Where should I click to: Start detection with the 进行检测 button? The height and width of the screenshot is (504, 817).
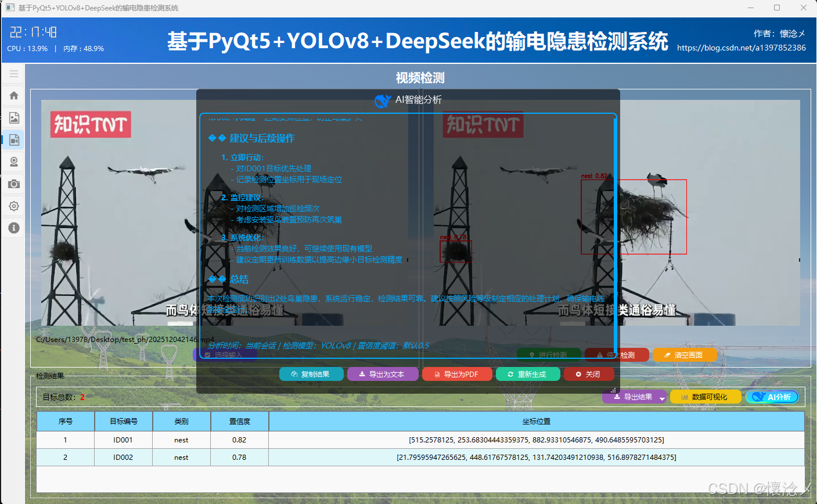coord(549,355)
